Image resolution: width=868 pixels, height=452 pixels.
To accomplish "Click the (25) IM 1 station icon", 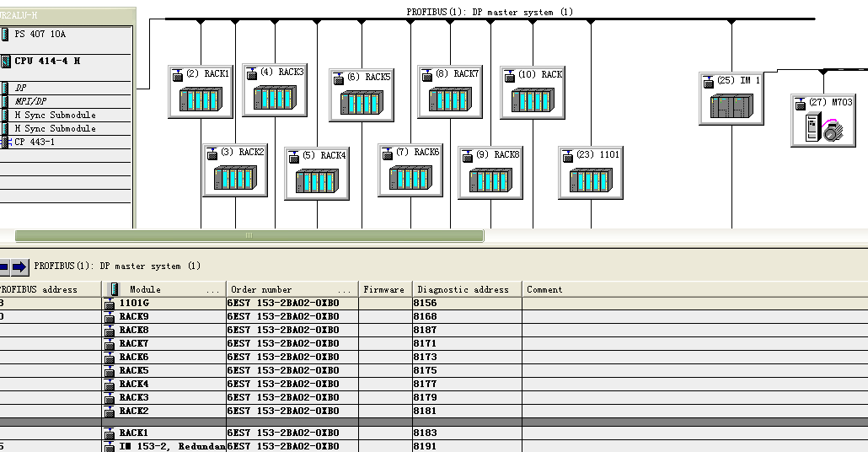I will tap(731, 99).
